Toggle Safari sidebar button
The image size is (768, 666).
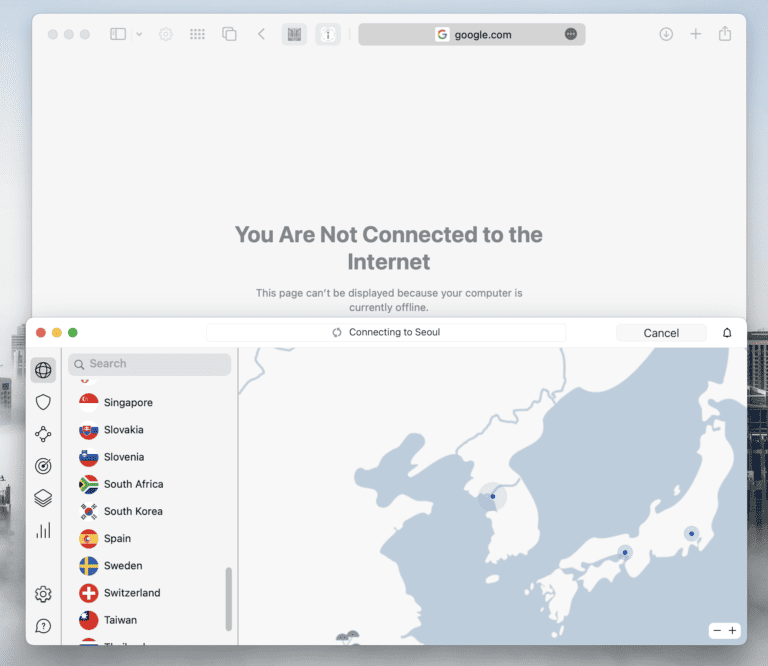[118, 34]
